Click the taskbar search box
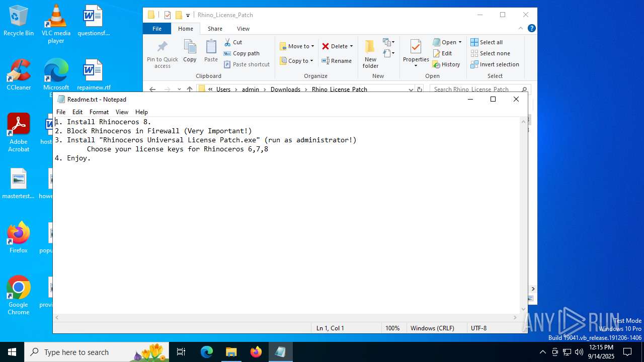Image resolution: width=644 pixels, height=362 pixels. coord(97,352)
